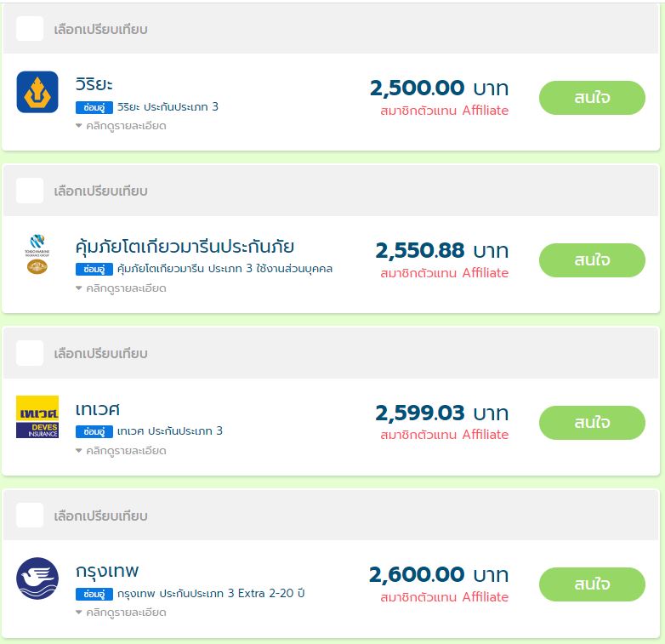Check compare box for คุ้มภัยโตเกียวมารีน plan

tap(30, 191)
